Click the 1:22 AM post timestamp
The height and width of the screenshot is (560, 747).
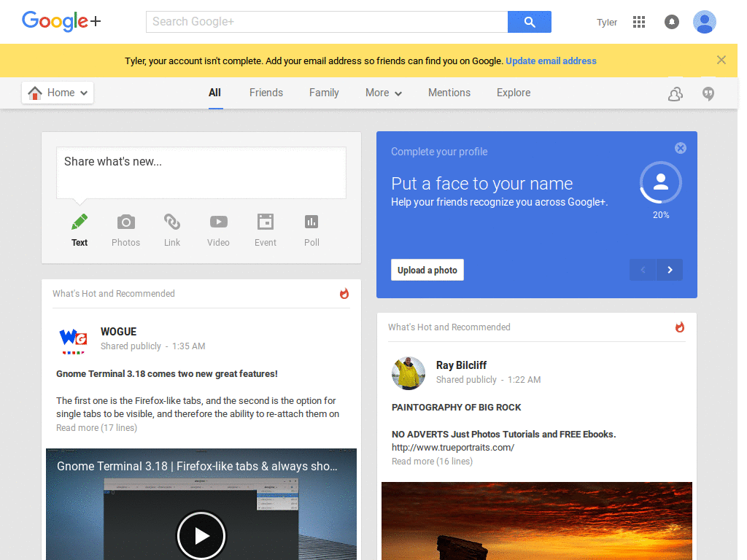tap(524, 380)
